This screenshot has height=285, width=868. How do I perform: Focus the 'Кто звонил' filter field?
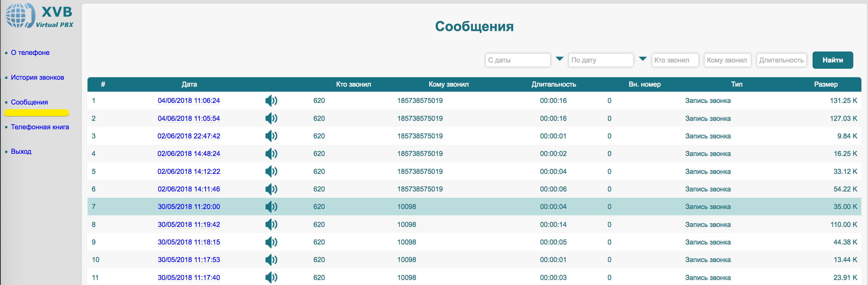(x=675, y=60)
